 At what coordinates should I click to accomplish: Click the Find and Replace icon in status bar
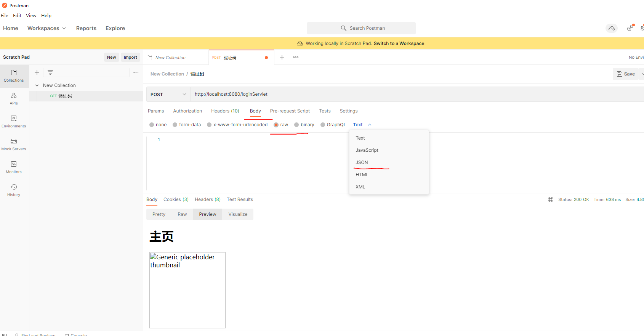click(x=17, y=335)
